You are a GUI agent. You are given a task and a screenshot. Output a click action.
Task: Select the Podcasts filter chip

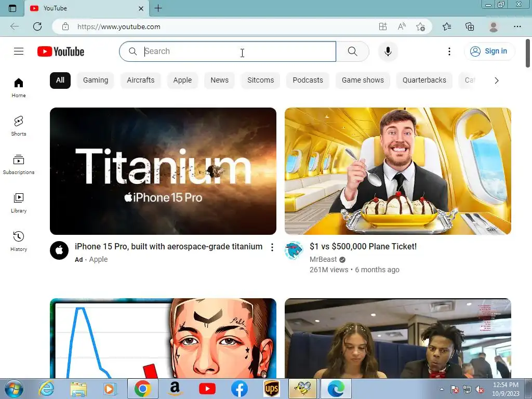click(x=308, y=81)
